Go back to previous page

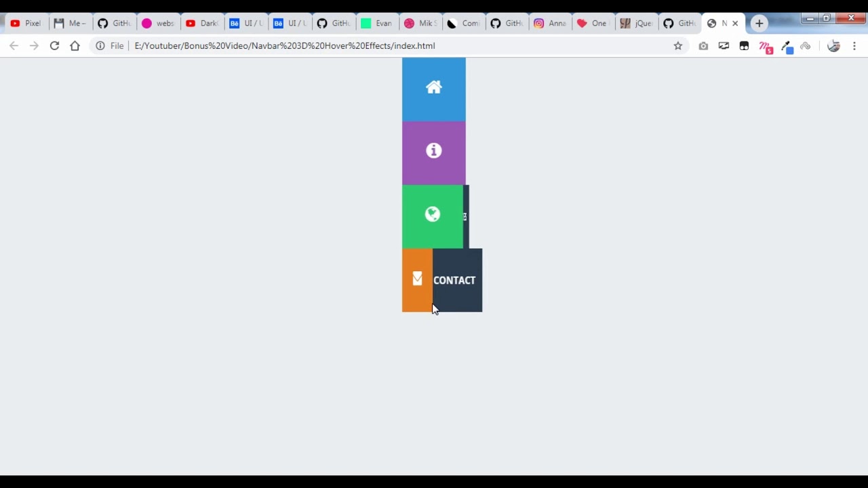[x=14, y=45]
